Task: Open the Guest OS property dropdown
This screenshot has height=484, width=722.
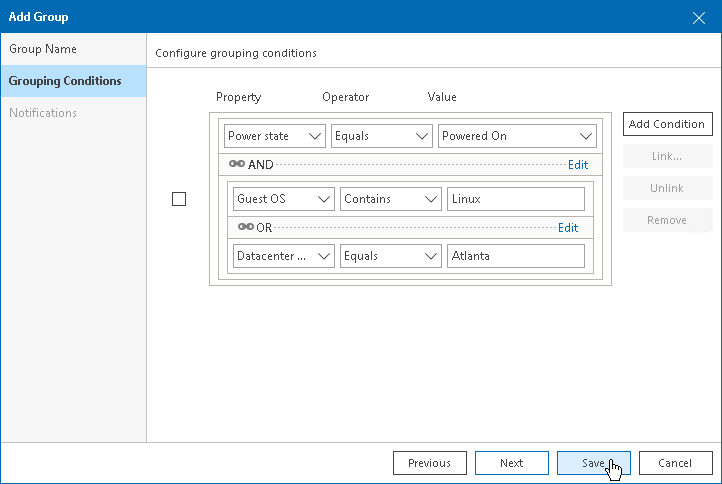Action: (x=284, y=199)
